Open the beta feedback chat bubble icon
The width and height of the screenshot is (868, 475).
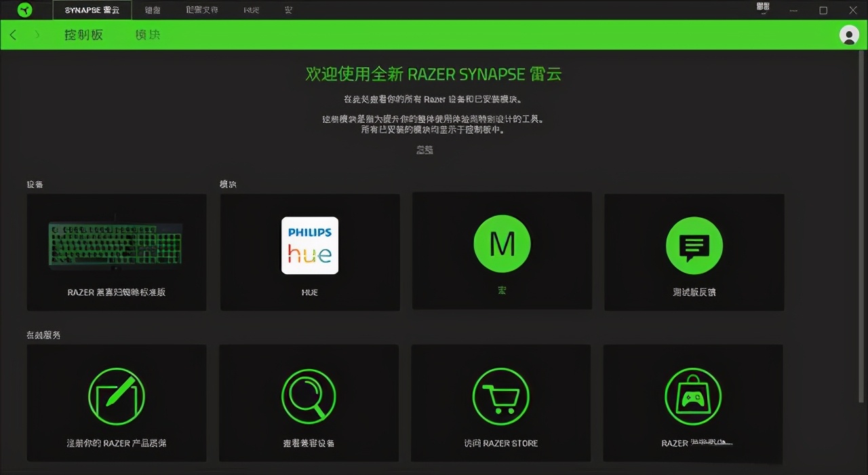[x=694, y=246]
